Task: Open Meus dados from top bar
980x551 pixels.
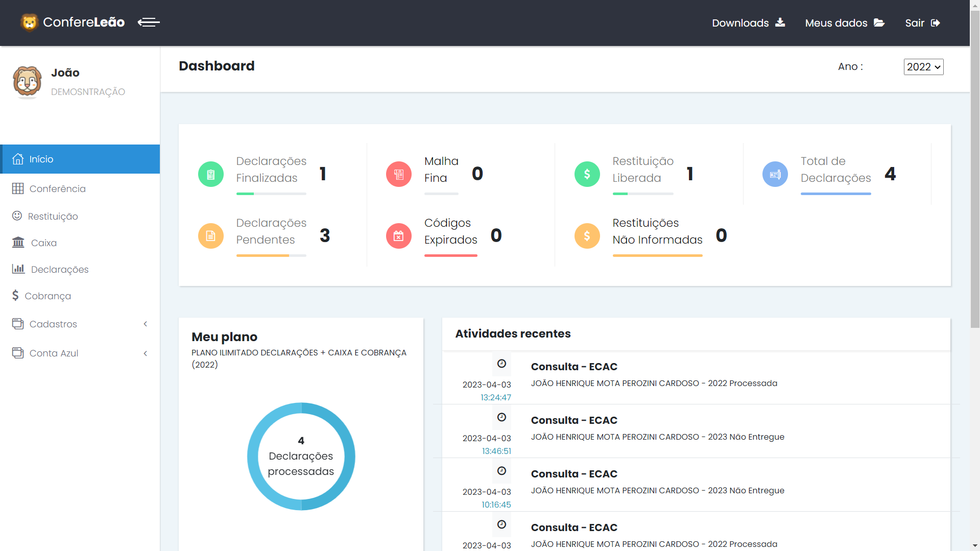Action: (x=844, y=23)
